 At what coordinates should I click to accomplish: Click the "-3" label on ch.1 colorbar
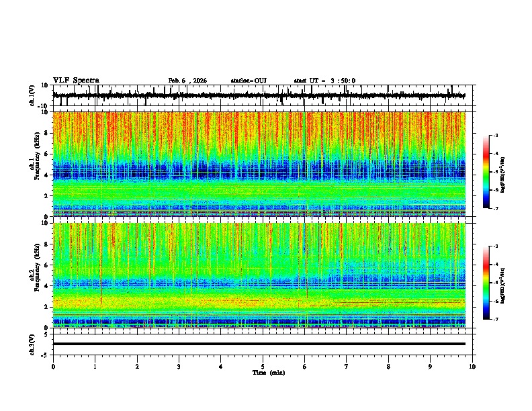(x=495, y=136)
